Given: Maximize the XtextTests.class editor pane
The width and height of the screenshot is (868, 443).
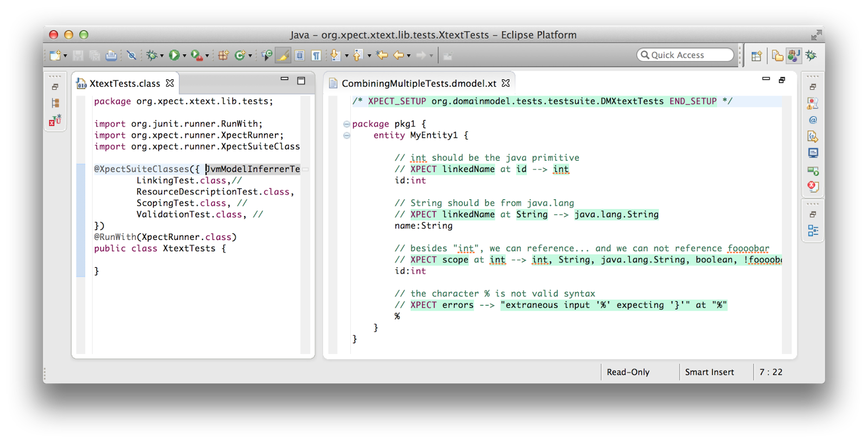Looking at the screenshot, I should [301, 80].
